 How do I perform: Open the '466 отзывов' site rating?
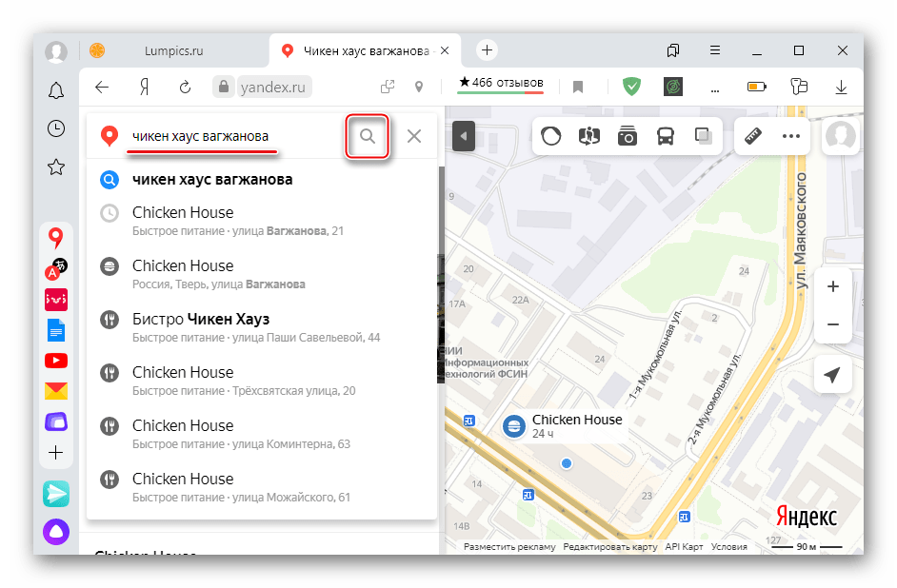coord(501,83)
